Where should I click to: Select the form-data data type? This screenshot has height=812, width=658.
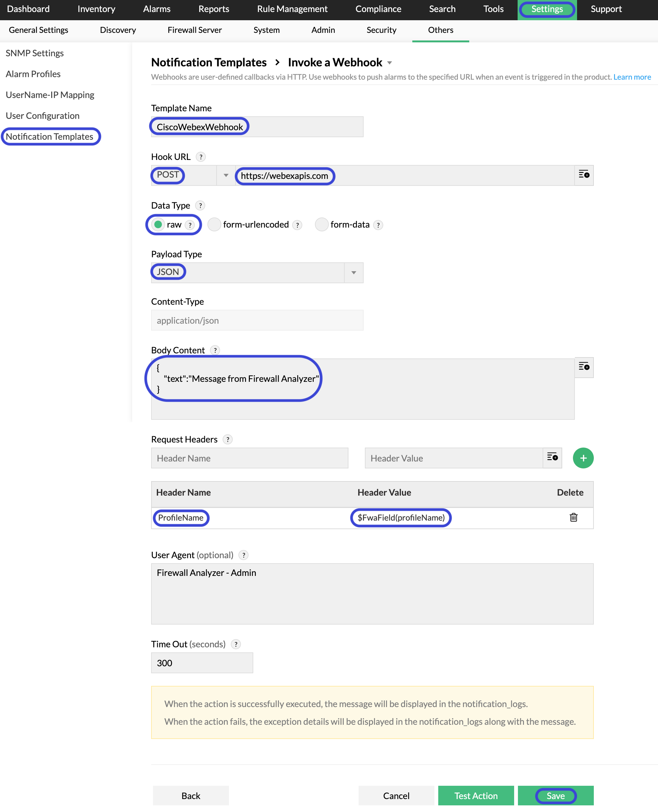[322, 224]
